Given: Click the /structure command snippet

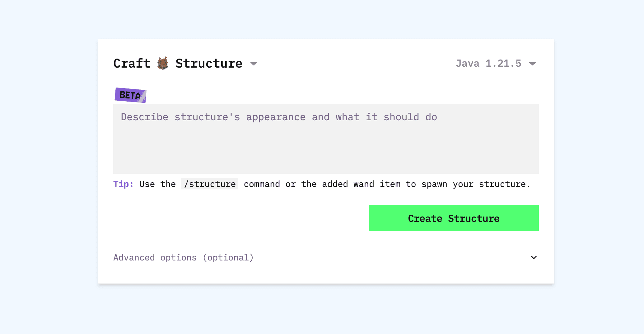Looking at the screenshot, I should pos(209,184).
